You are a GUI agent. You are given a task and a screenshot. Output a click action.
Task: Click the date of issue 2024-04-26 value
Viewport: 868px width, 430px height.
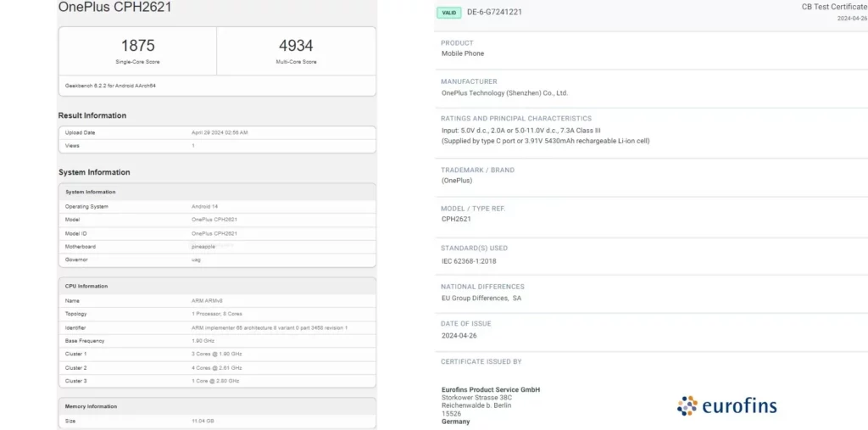click(460, 336)
